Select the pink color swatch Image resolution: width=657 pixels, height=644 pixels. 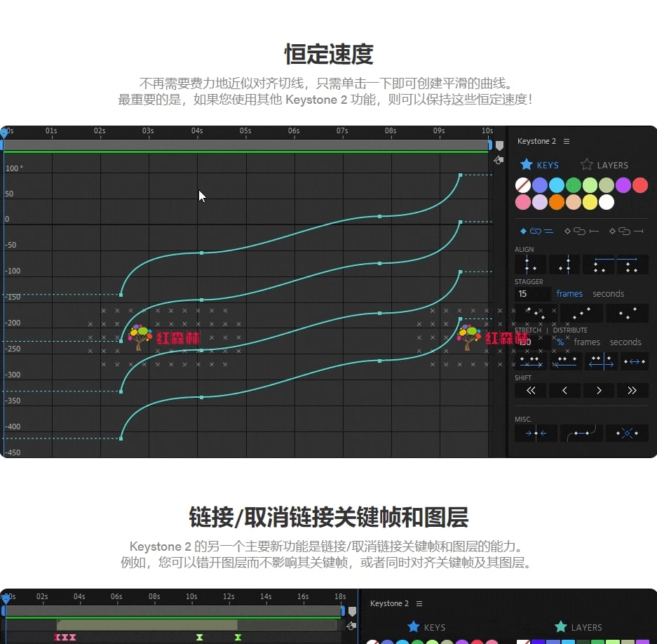(523, 202)
